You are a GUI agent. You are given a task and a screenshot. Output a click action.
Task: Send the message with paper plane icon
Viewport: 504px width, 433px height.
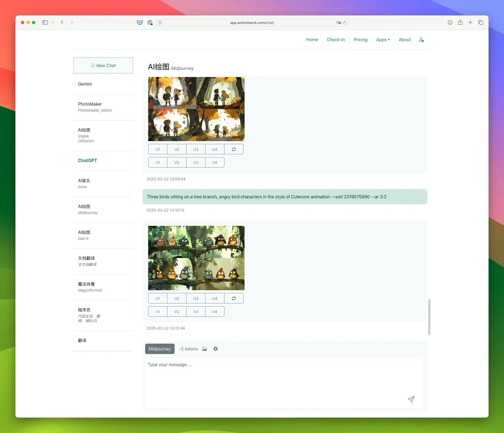click(411, 399)
